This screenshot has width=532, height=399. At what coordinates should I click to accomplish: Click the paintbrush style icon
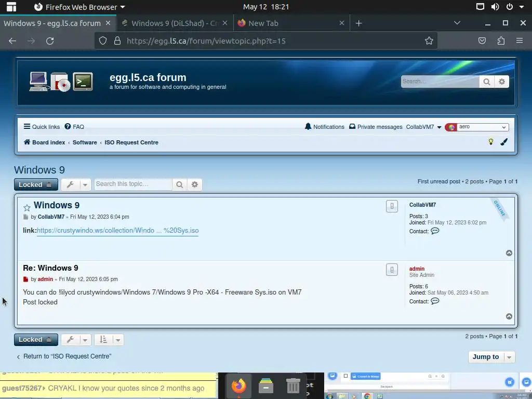(x=504, y=142)
